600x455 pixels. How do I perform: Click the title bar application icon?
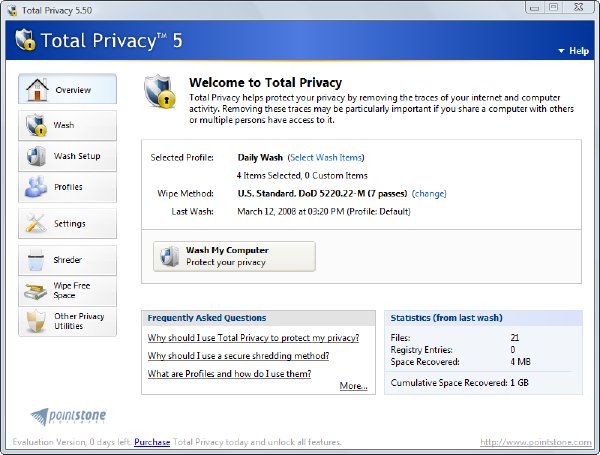coord(12,10)
